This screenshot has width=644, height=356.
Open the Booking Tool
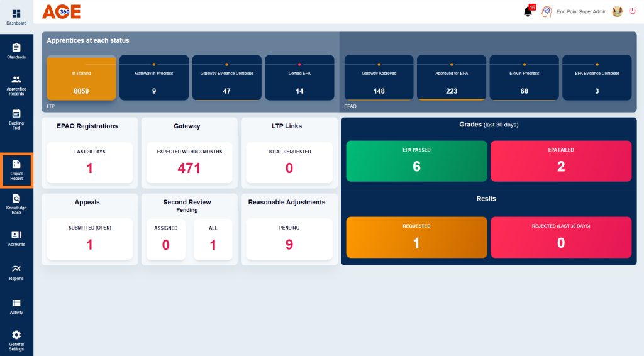(16, 119)
